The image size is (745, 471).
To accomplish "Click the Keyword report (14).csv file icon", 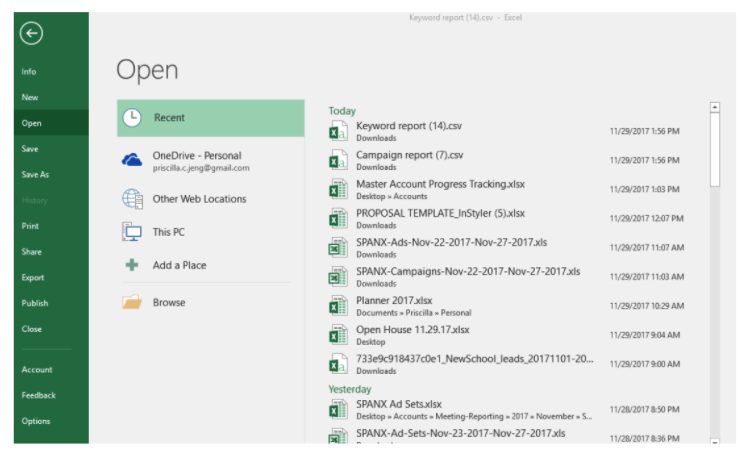I will [x=338, y=131].
